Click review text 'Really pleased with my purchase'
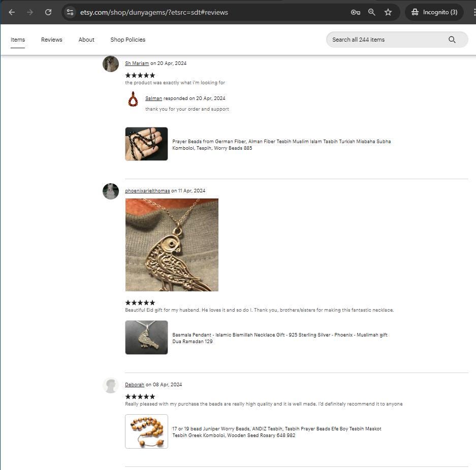The width and height of the screenshot is (476, 470). pyautogui.click(x=162, y=404)
